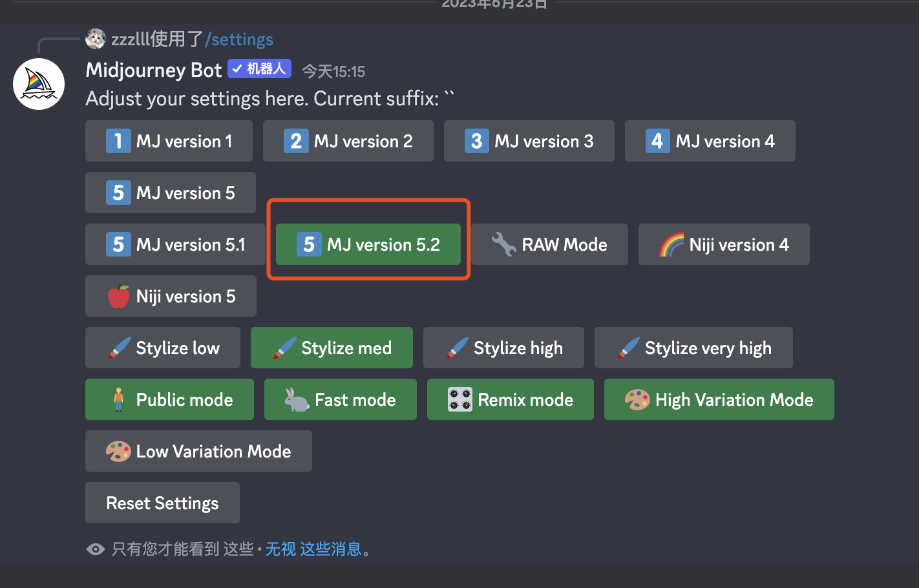Toggle Stylize med option

[332, 348]
